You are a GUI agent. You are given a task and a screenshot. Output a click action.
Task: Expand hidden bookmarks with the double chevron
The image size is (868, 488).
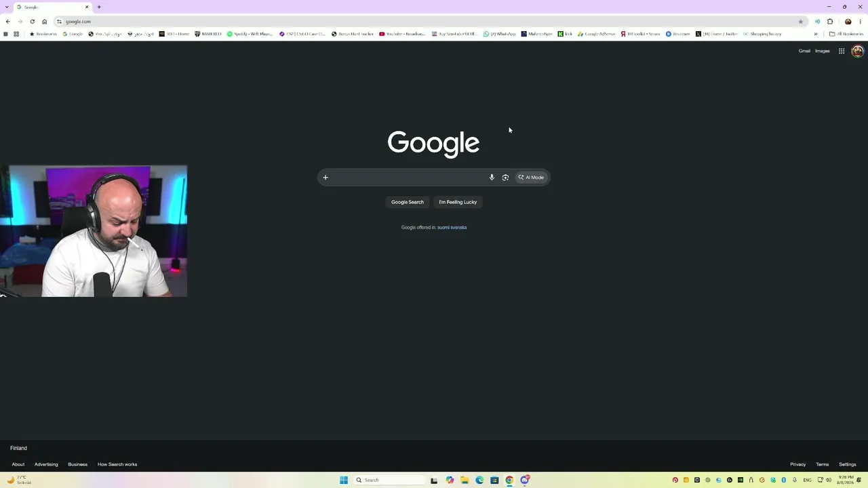(x=816, y=34)
